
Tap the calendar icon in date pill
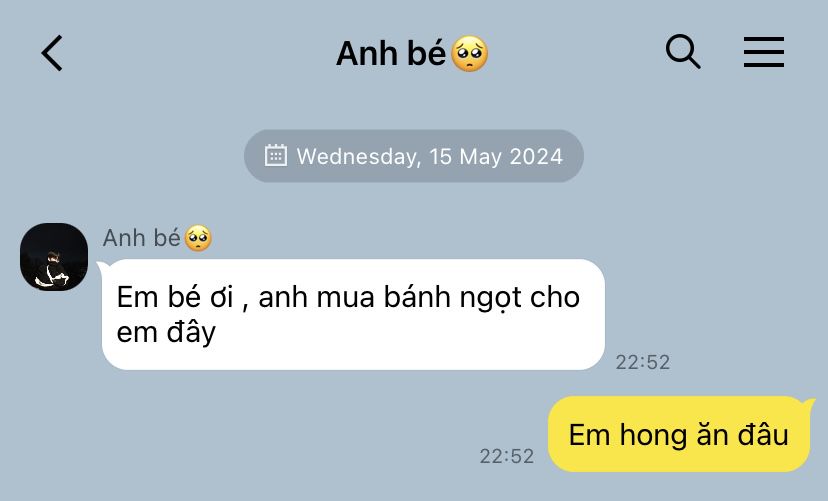pos(276,156)
